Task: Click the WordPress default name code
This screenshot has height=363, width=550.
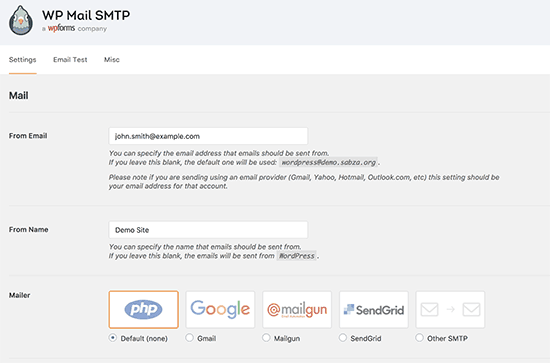Action: pos(297,256)
